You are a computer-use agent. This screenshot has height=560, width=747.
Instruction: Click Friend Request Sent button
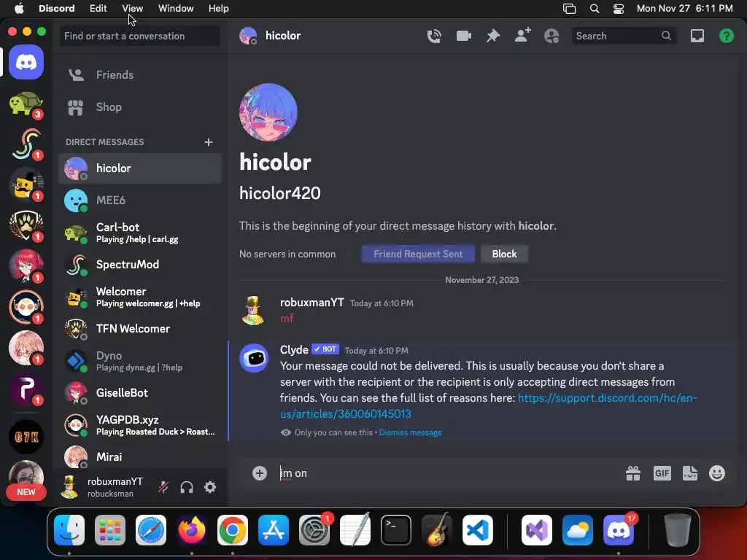(418, 254)
